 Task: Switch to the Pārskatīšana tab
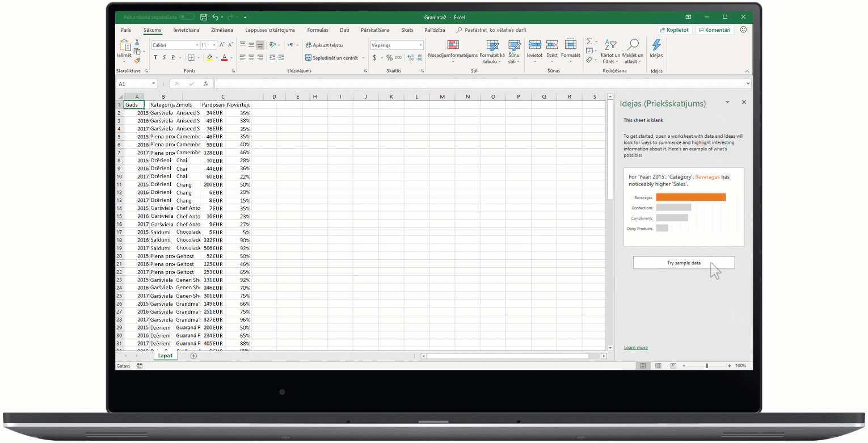[x=376, y=30]
